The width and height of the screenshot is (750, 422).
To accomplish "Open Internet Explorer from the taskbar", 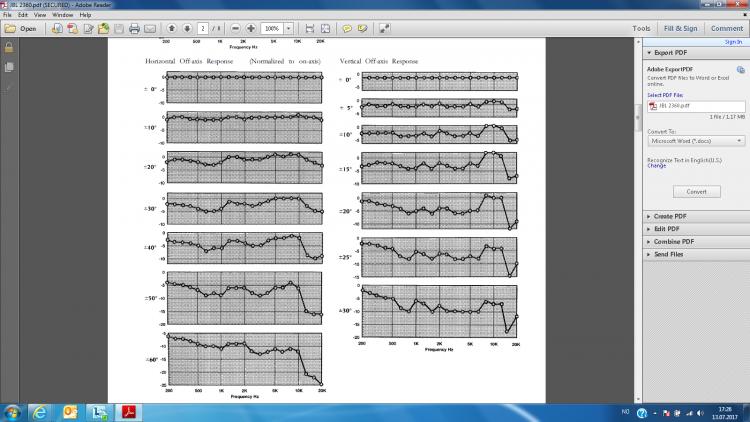I will click(x=40, y=411).
